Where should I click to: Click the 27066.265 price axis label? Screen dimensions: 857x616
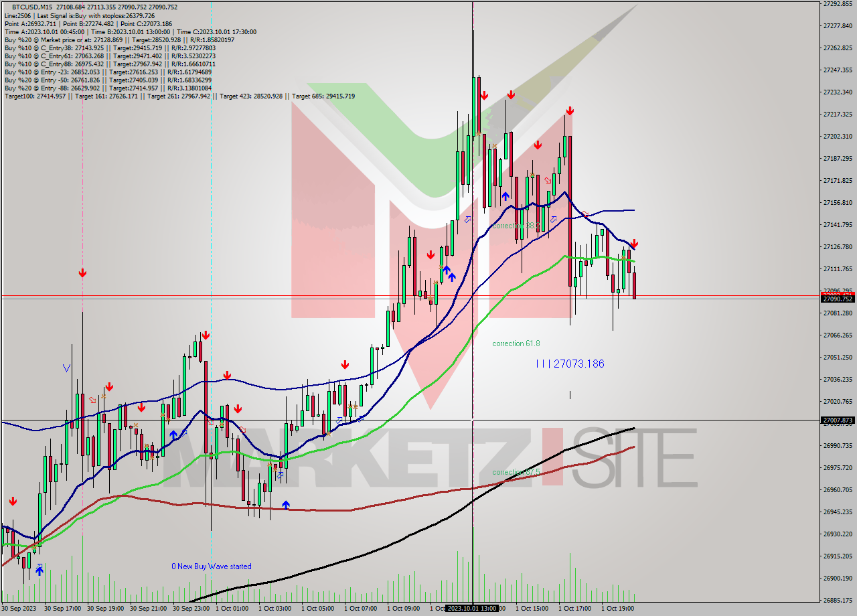pos(838,335)
